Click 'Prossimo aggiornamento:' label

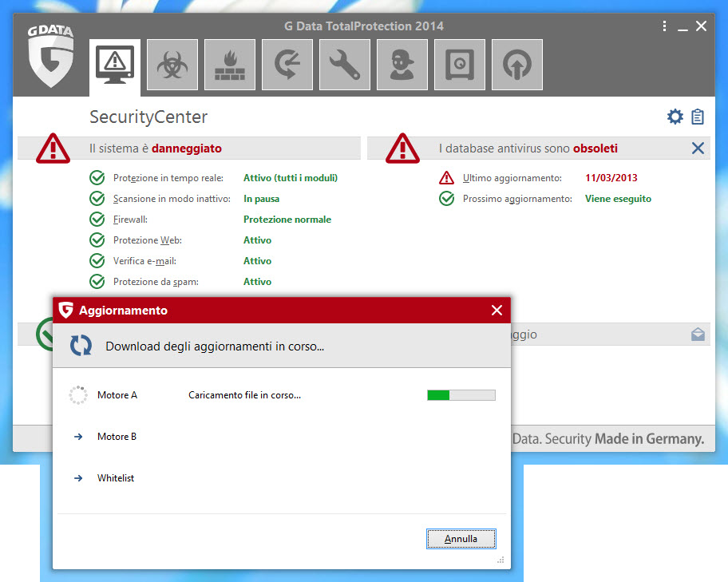point(517,199)
